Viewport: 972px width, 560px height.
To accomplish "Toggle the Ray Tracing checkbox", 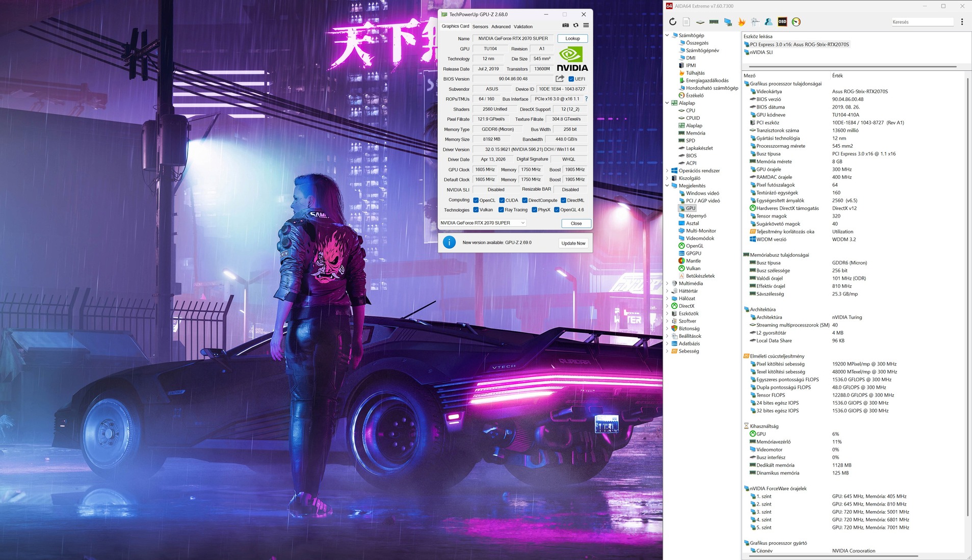I will tap(501, 209).
